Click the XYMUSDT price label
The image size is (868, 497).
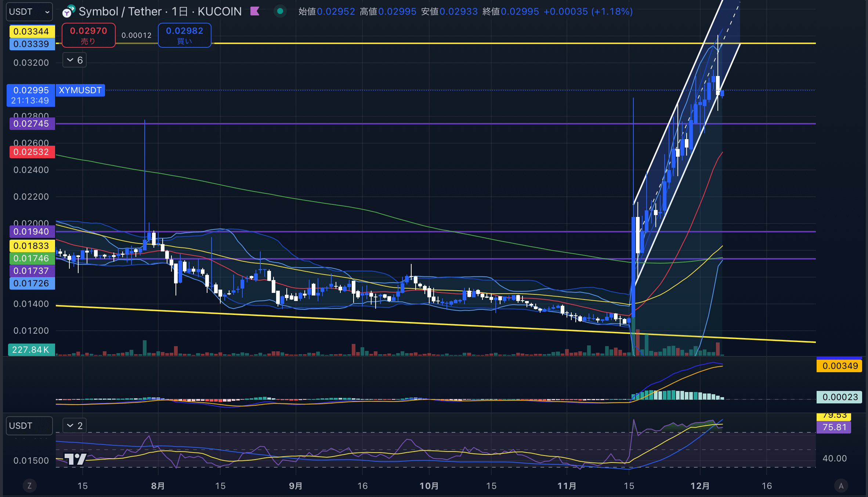click(80, 90)
